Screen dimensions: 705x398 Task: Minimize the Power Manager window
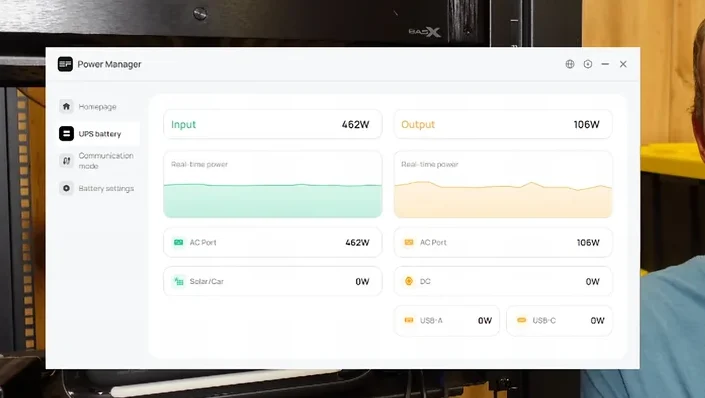coord(605,64)
